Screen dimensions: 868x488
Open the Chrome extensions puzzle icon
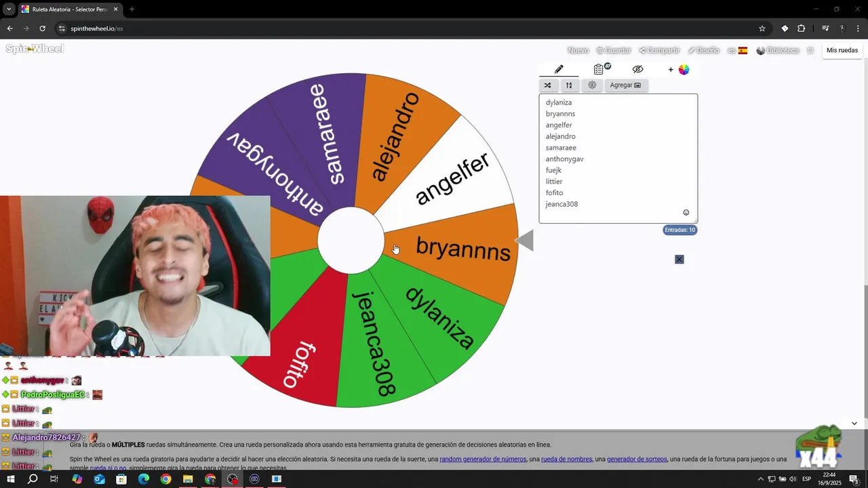point(802,28)
